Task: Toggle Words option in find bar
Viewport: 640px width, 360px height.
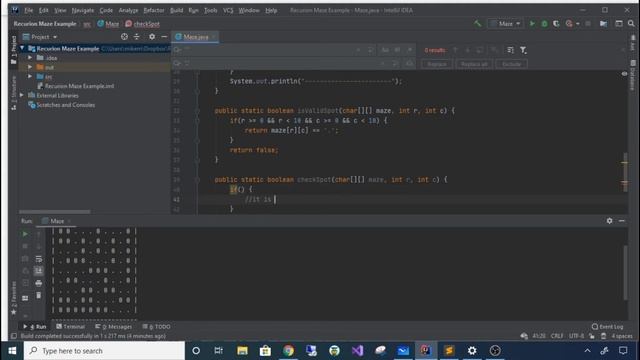Action: coord(397,50)
